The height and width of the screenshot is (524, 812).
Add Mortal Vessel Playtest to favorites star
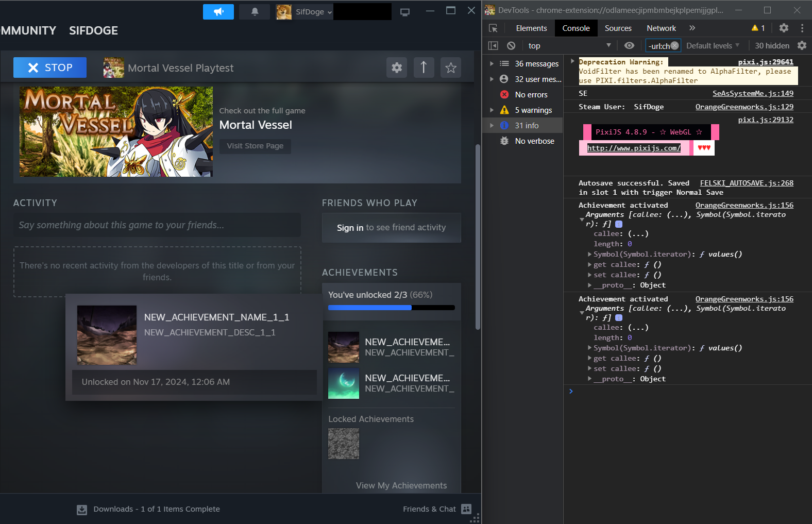[451, 67]
